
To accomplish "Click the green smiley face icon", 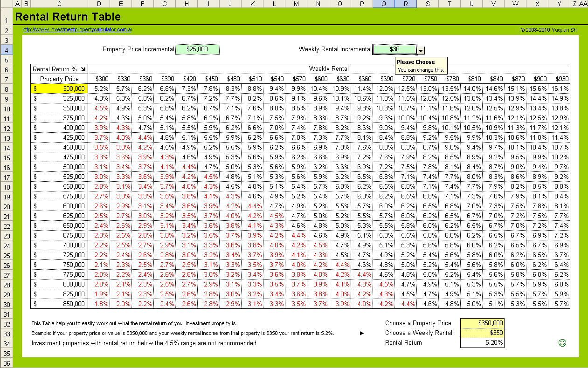I will (562, 343).
